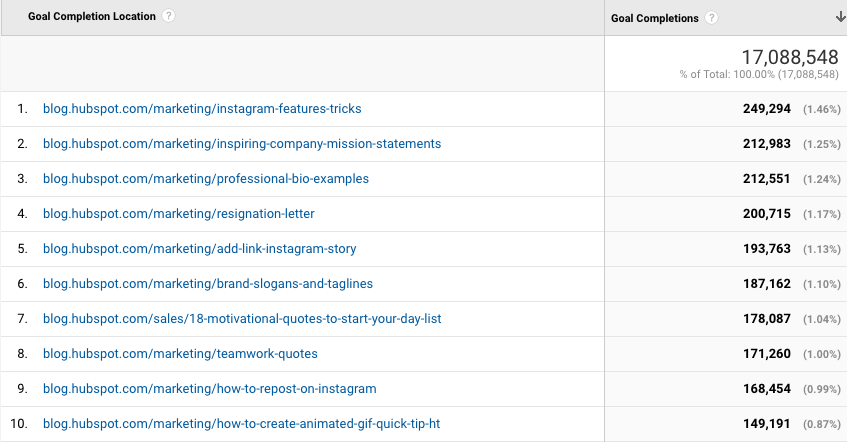Sort by Goal Completion Location header
847x442 pixels.
coord(99,17)
